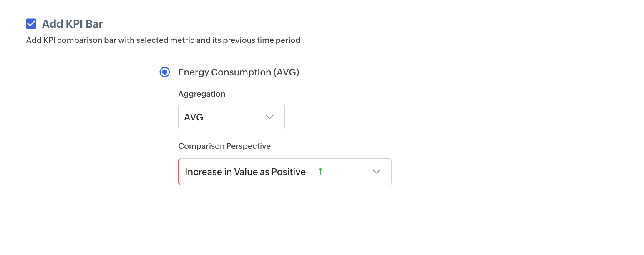644x255 pixels.
Task: Click the KPI comparison bar description text
Action: tap(163, 40)
